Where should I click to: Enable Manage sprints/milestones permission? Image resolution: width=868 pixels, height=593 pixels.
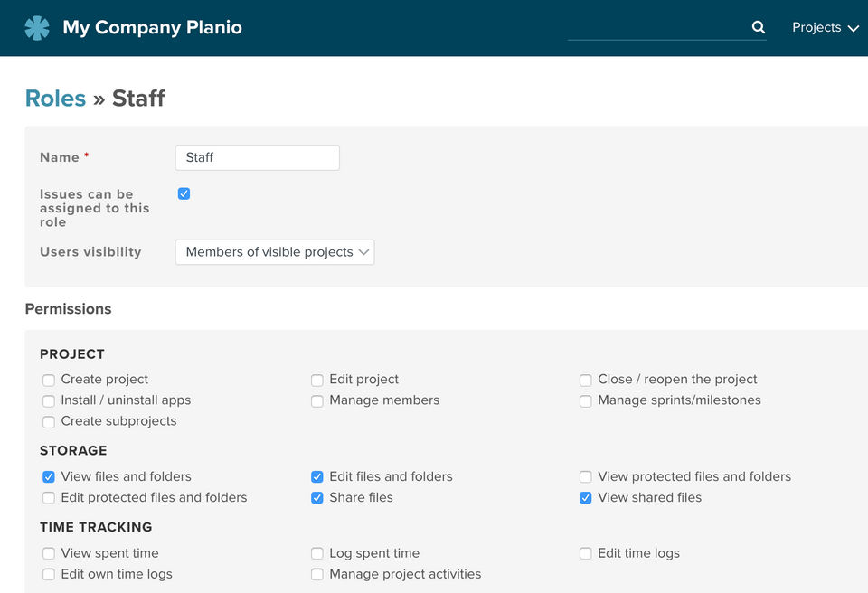(x=586, y=401)
